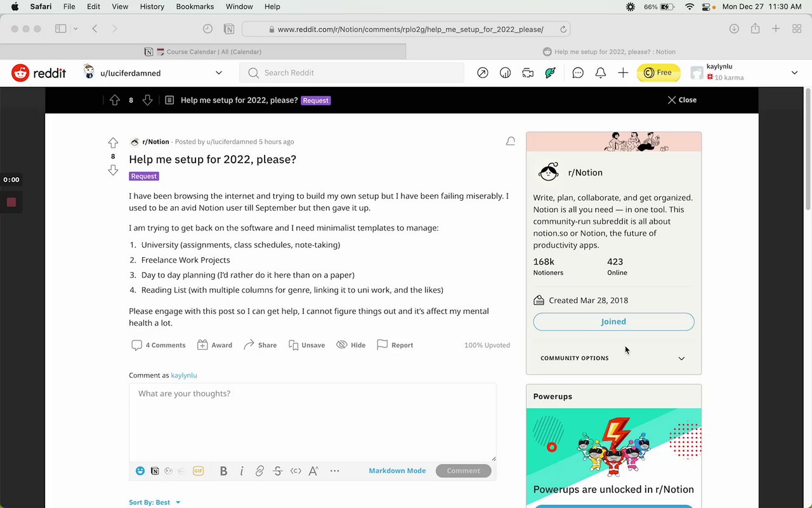The height and width of the screenshot is (508, 812).
Task: Insert Notion snoomoji in comment toolbar
Action: click(x=155, y=471)
